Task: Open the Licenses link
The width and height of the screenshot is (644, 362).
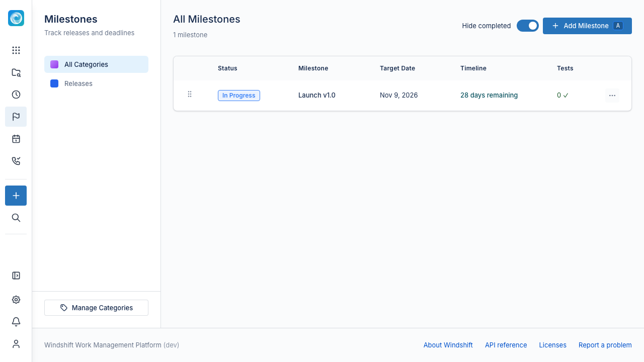Action: pyautogui.click(x=553, y=345)
